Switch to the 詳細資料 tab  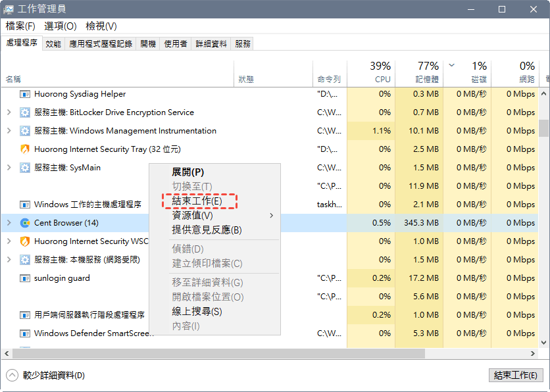211,44
